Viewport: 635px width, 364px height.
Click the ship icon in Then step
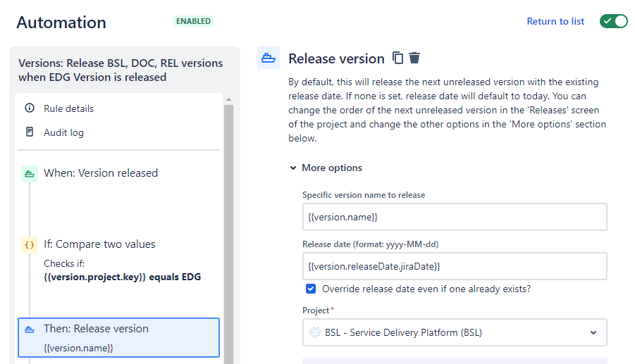point(30,330)
